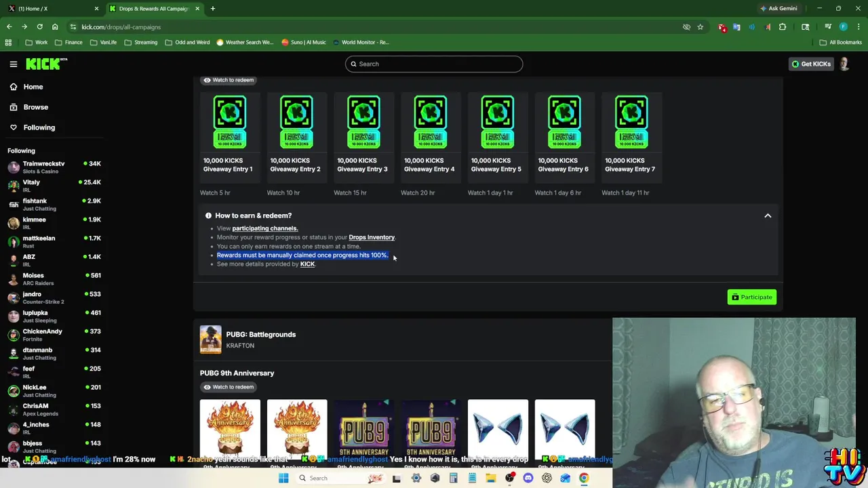
Task: Open Following in the sidebar
Action: tap(39, 127)
